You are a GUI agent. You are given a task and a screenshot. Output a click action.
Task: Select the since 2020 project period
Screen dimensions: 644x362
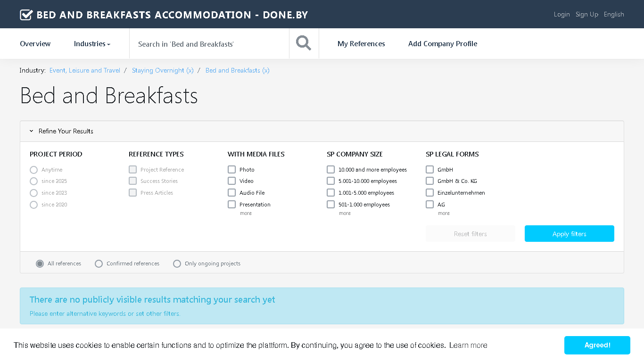click(33, 205)
